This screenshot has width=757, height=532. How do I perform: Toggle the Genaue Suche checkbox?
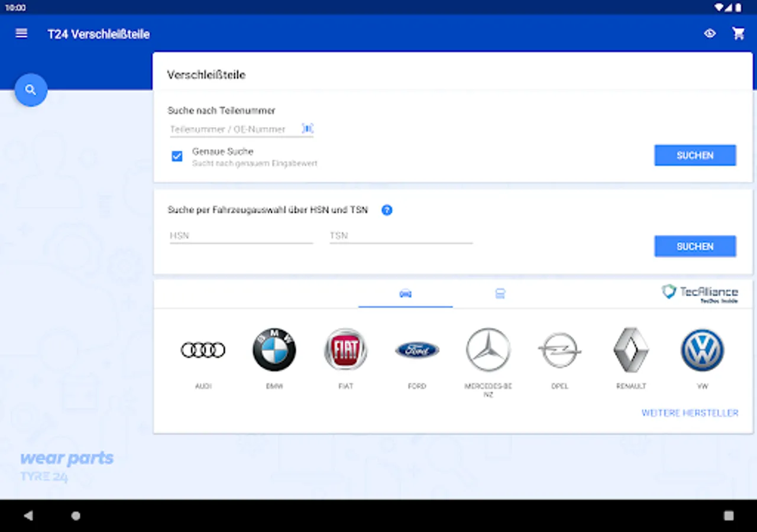pos(177,156)
